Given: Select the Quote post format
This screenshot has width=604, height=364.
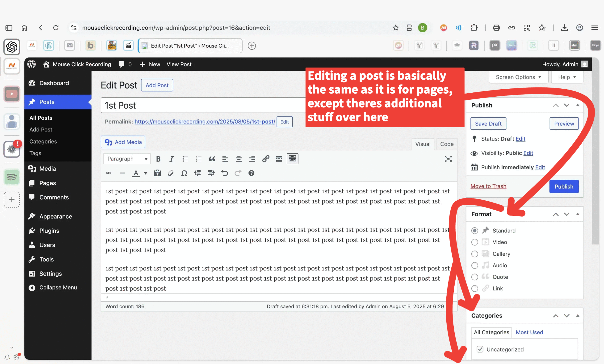Looking at the screenshot, I should [x=474, y=277].
